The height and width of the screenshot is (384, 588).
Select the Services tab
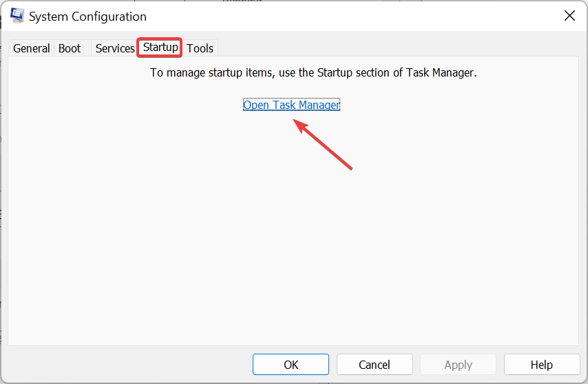(115, 48)
